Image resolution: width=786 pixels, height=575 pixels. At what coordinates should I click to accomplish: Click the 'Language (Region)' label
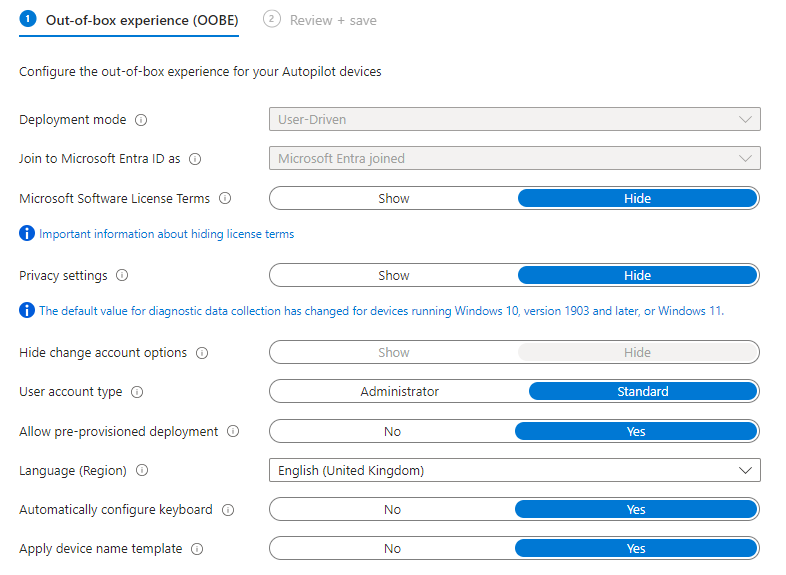[73, 471]
